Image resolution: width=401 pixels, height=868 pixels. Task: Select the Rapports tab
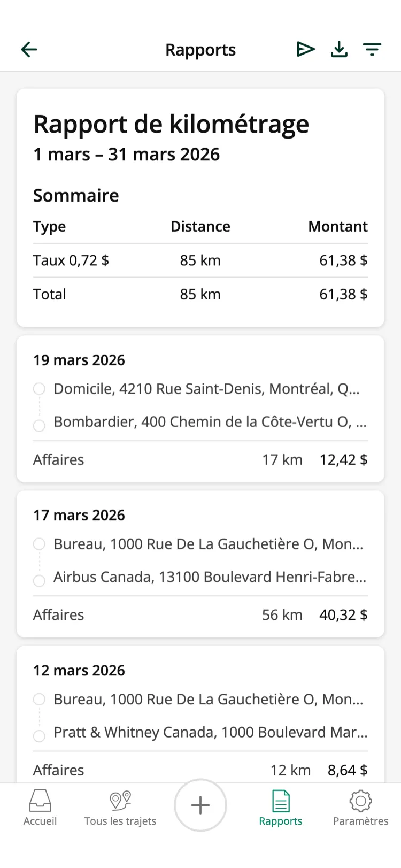(x=281, y=808)
